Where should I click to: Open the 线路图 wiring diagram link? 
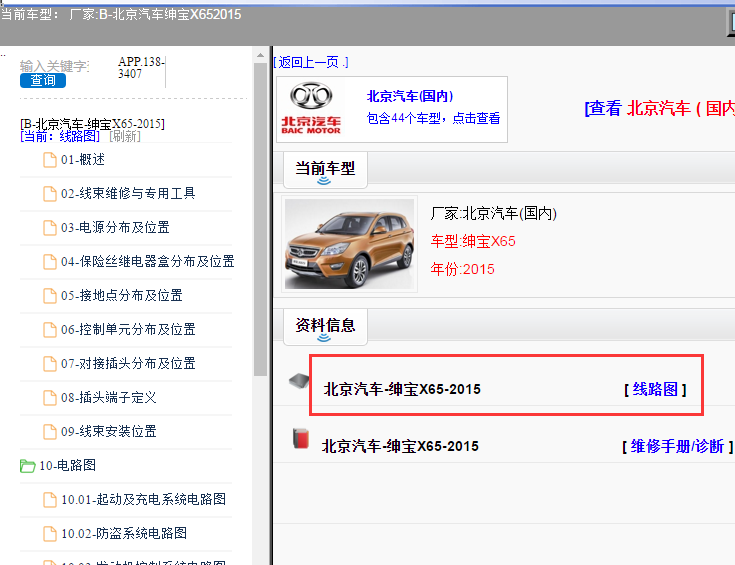coord(655,389)
